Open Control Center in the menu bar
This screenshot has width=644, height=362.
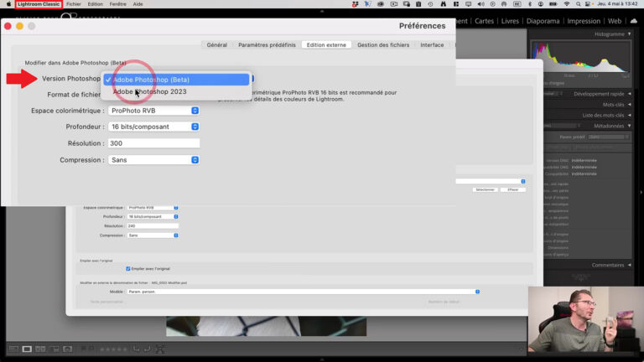[588, 4]
